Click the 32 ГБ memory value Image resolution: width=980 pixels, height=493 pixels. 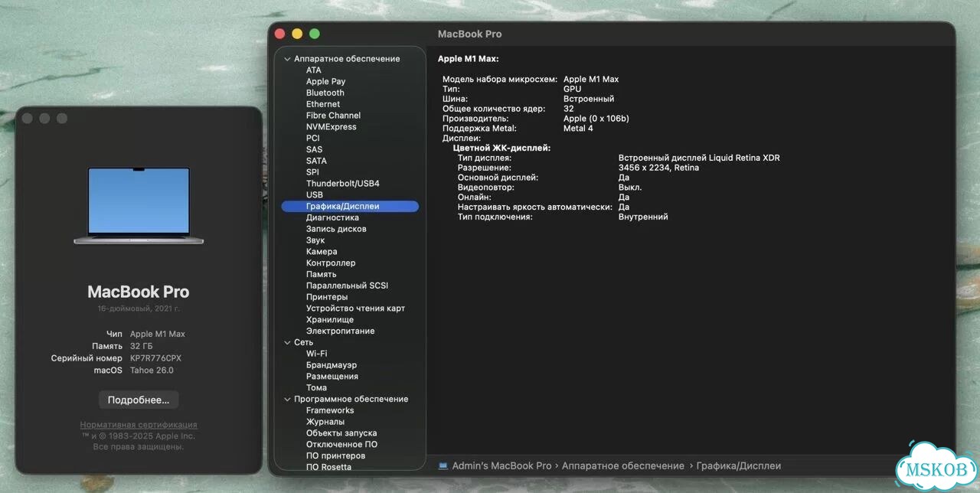pyautogui.click(x=142, y=346)
